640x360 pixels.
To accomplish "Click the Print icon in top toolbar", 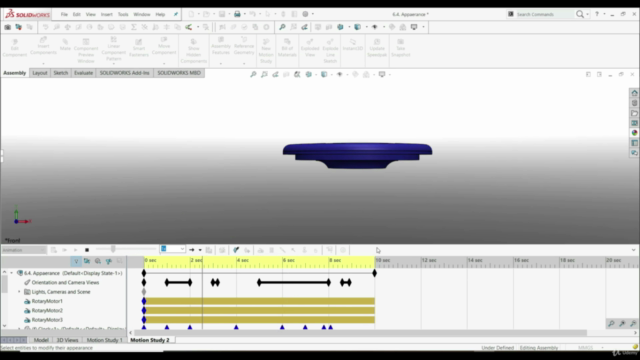I will point(237,14).
